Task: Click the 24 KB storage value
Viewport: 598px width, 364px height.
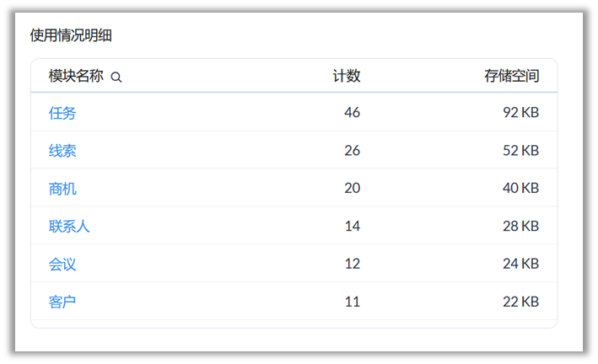Action: pos(520,264)
